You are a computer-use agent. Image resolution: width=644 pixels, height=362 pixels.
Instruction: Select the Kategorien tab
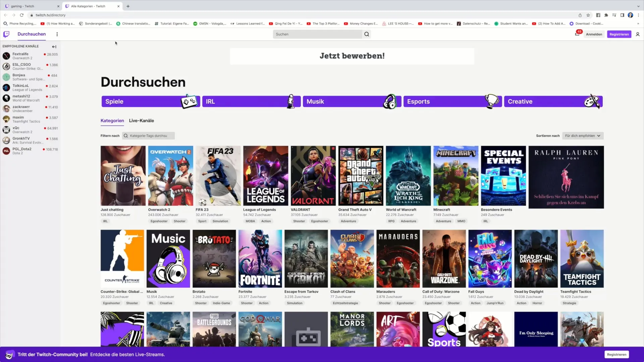[112, 120]
